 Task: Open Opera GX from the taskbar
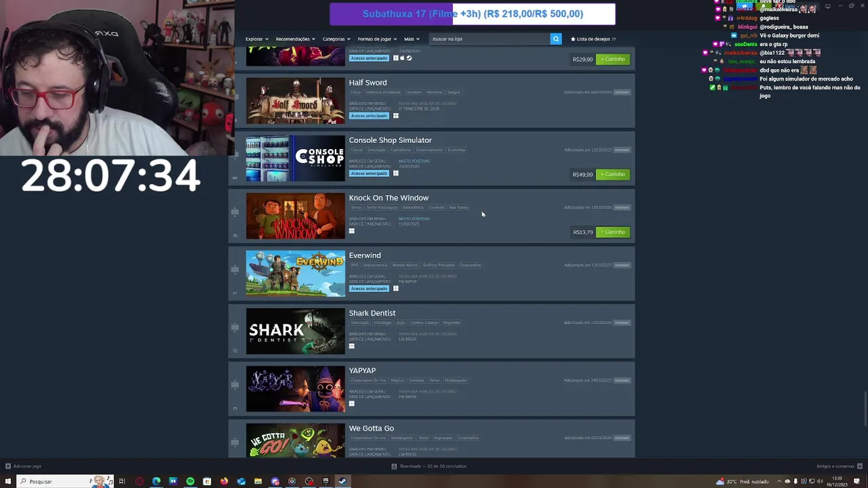[x=139, y=481]
